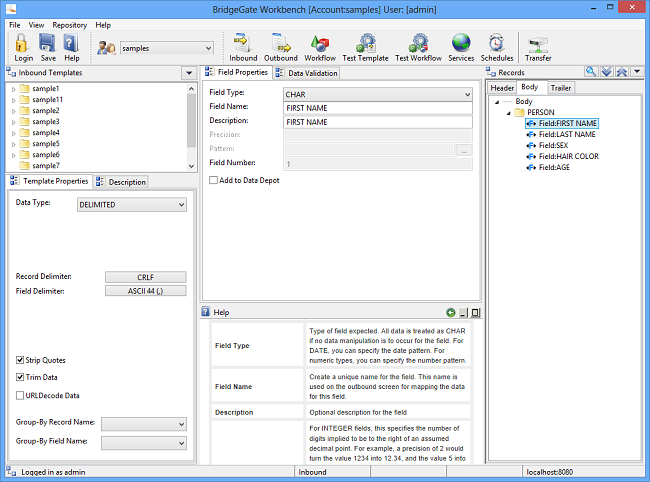The image size is (650, 482).
Task: Click the green back arrow in Help panel
Action: 451,312
